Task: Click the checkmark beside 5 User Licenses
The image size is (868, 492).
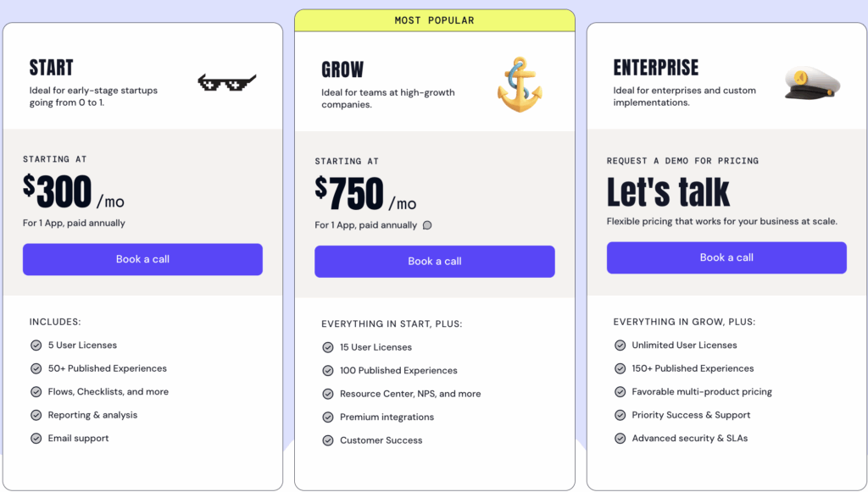Action: 36,346
